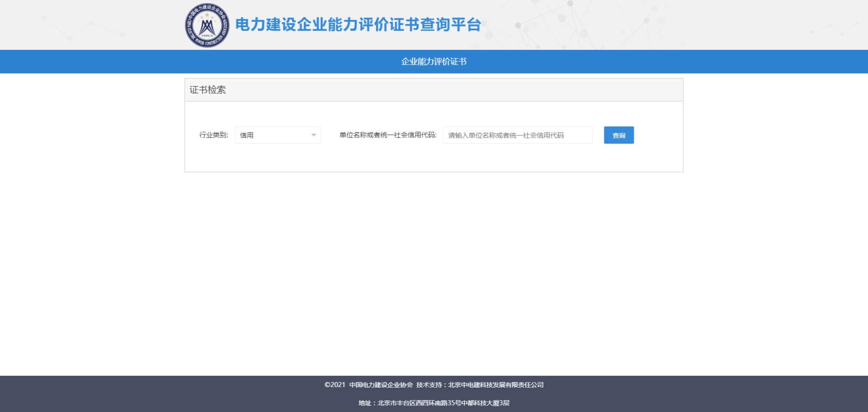Click the ©2021 copyright text

coord(335,385)
